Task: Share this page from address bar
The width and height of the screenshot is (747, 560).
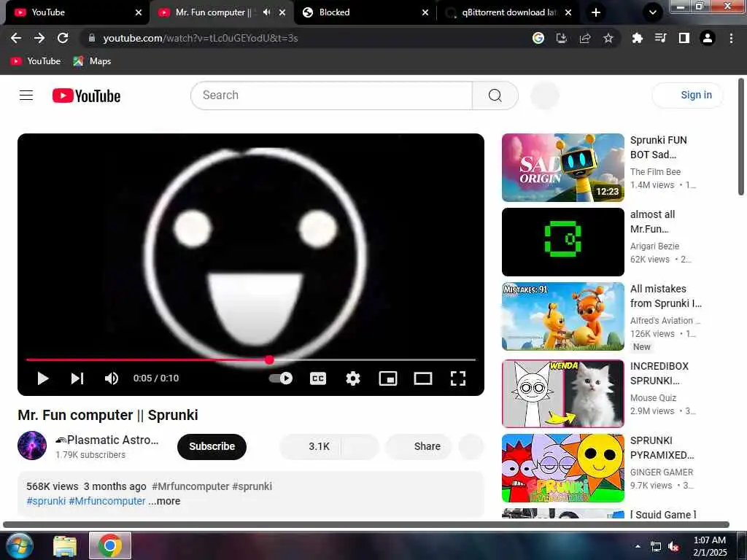Action: pos(585,38)
